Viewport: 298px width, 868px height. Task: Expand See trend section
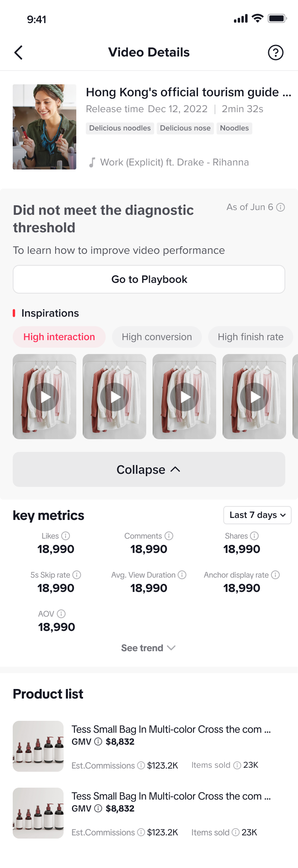pyautogui.click(x=148, y=648)
